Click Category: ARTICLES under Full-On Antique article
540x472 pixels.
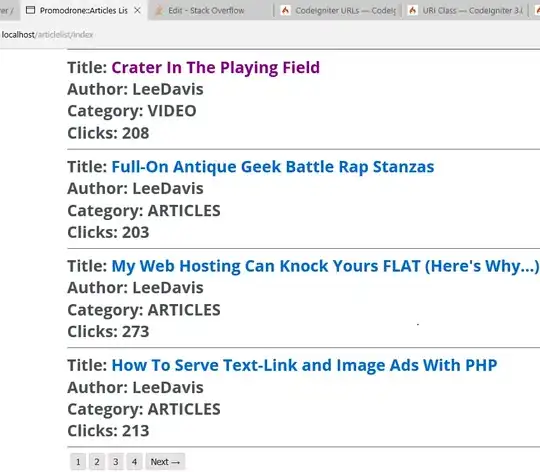144,211
